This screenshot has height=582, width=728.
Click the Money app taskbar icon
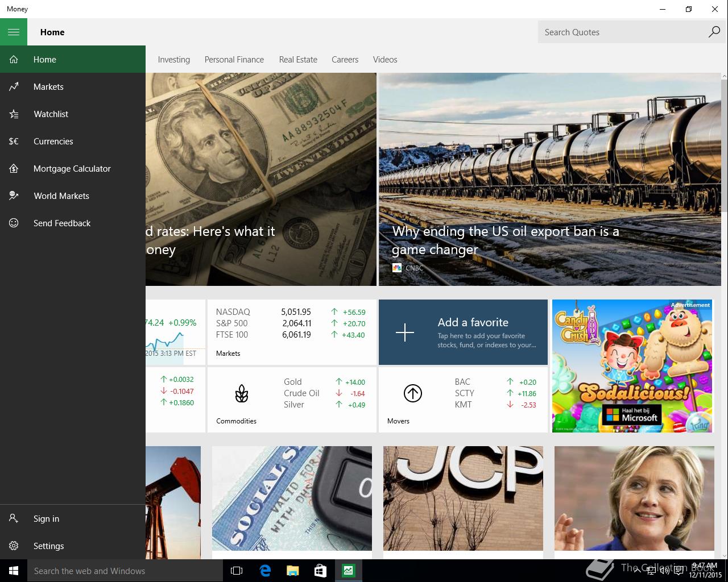click(348, 571)
